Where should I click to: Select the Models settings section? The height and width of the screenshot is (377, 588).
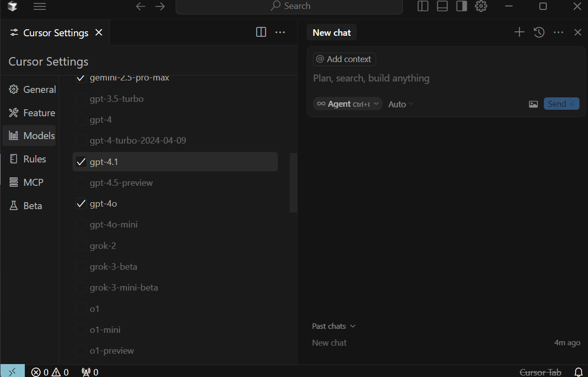29,136
